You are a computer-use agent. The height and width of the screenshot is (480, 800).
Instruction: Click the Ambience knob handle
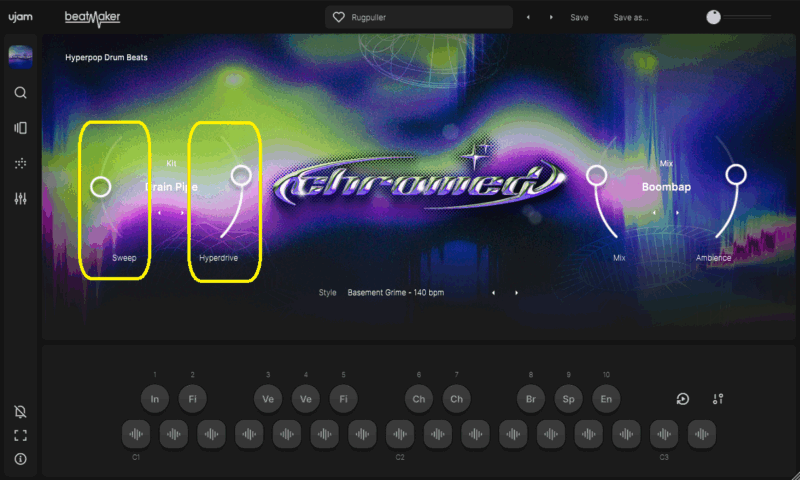pos(736,174)
